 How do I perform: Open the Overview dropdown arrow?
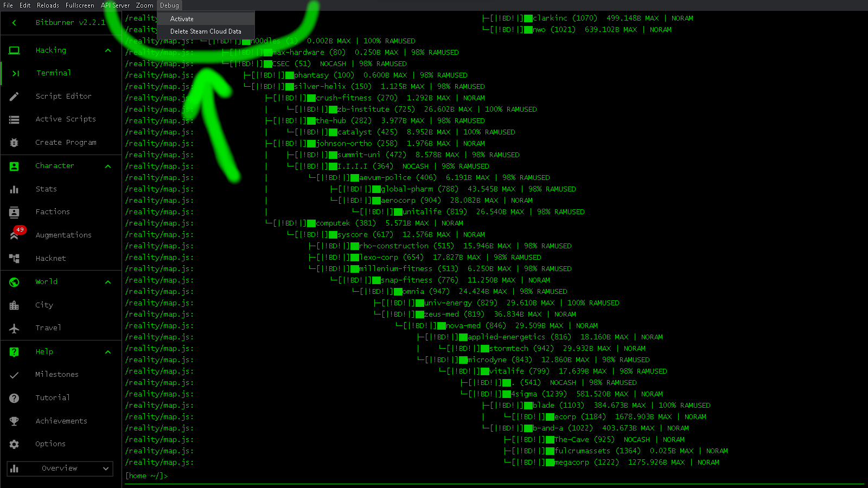click(x=106, y=468)
